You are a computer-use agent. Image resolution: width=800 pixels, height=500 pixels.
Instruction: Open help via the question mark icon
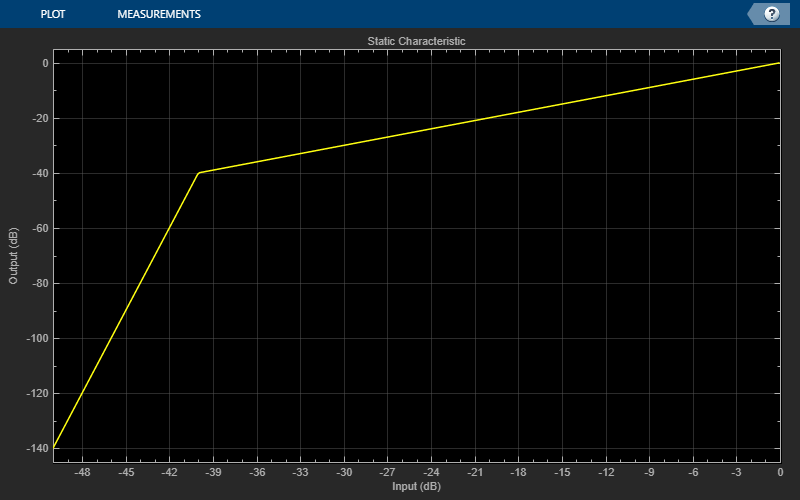coord(771,14)
